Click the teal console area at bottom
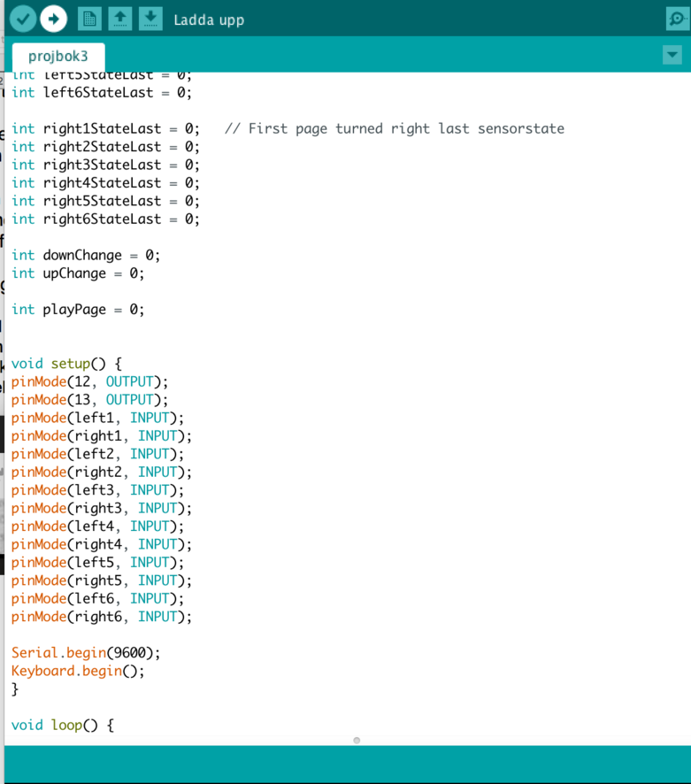The width and height of the screenshot is (691, 784). 347,765
